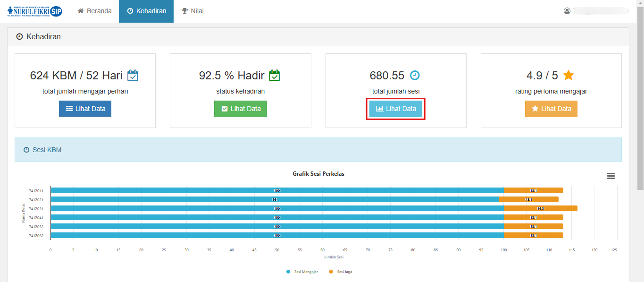Select the Kehadiran navigation tab
The image size is (644, 282).
pos(146,11)
